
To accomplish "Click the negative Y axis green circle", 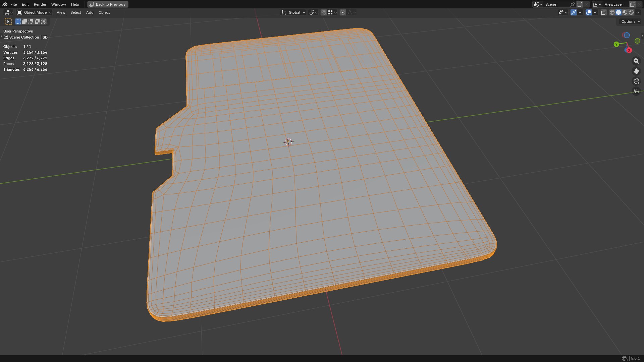I will click(637, 41).
